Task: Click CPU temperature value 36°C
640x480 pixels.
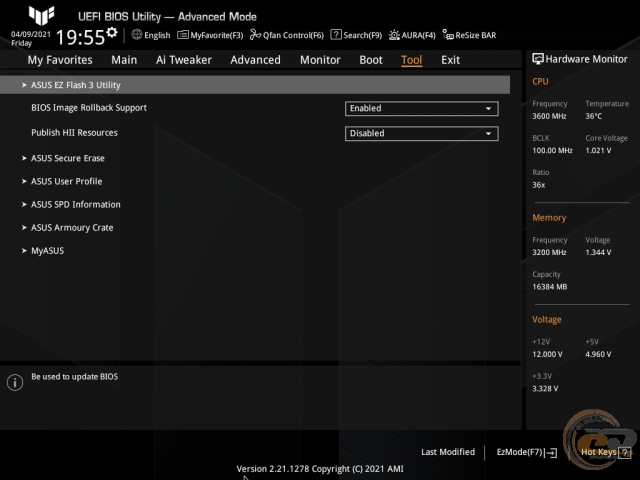Action: pos(593,116)
